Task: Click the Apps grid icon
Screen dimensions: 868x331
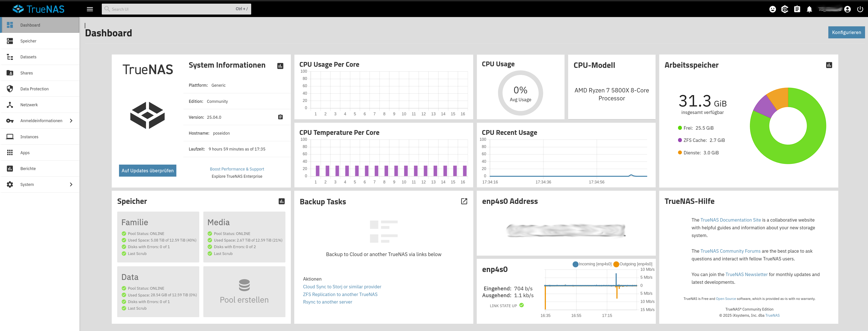Action: click(10, 153)
